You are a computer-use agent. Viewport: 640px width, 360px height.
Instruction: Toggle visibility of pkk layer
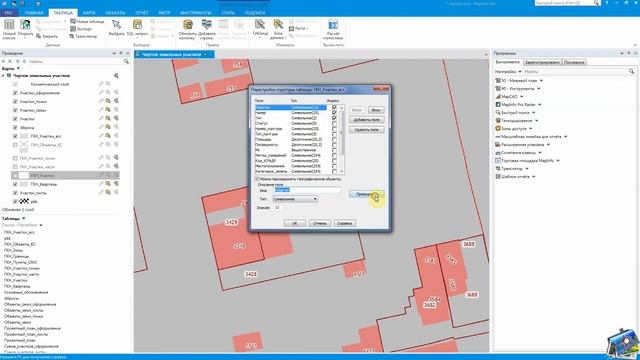pos(15,201)
